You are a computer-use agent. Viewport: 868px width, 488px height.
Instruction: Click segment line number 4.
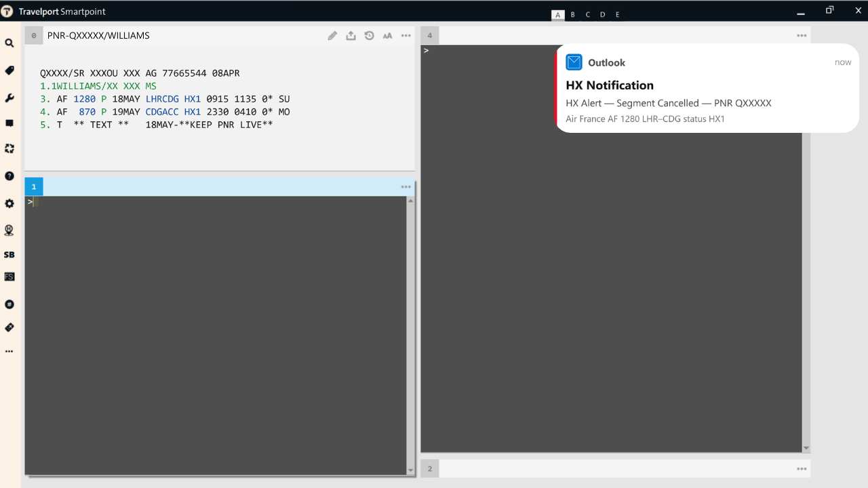click(45, 112)
